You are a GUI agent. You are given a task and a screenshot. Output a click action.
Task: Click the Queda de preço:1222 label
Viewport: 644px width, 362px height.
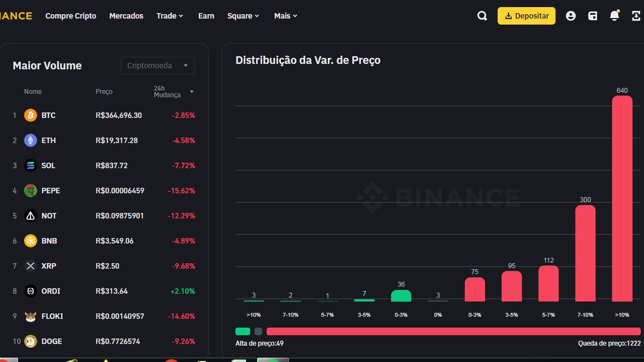click(x=610, y=343)
